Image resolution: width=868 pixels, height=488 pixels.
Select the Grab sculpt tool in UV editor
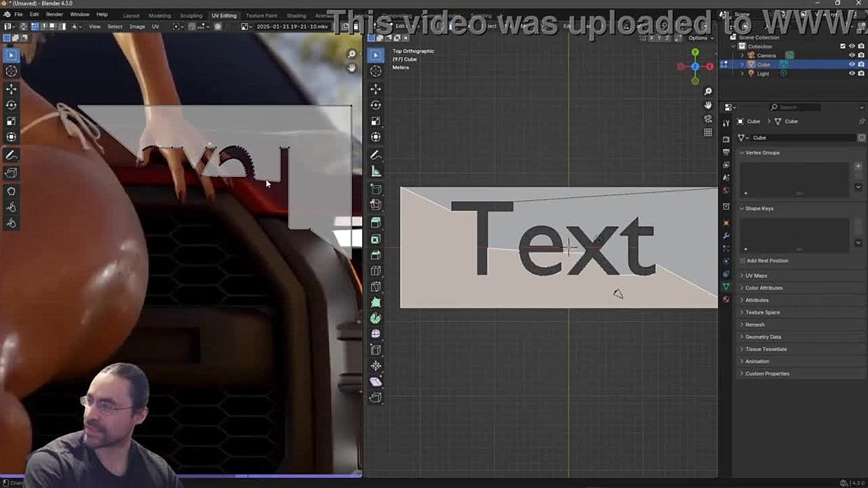click(12, 191)
